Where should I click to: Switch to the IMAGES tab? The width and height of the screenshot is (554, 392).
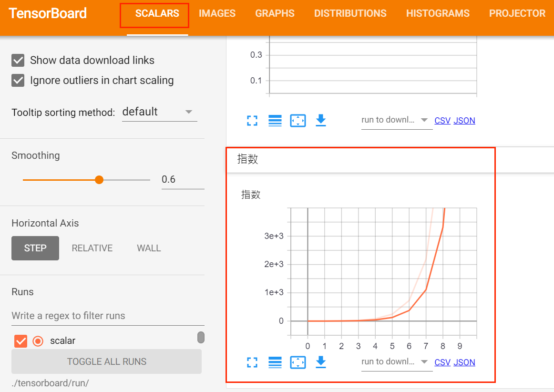click(217, 13)
